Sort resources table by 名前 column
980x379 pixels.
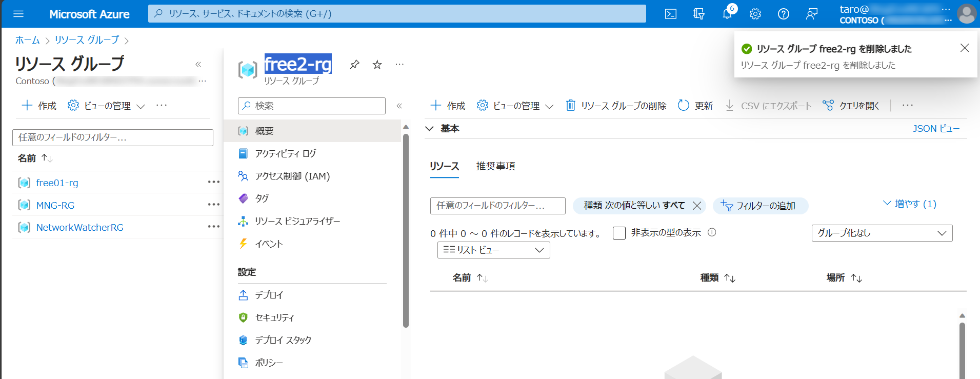tap(470, 277)
